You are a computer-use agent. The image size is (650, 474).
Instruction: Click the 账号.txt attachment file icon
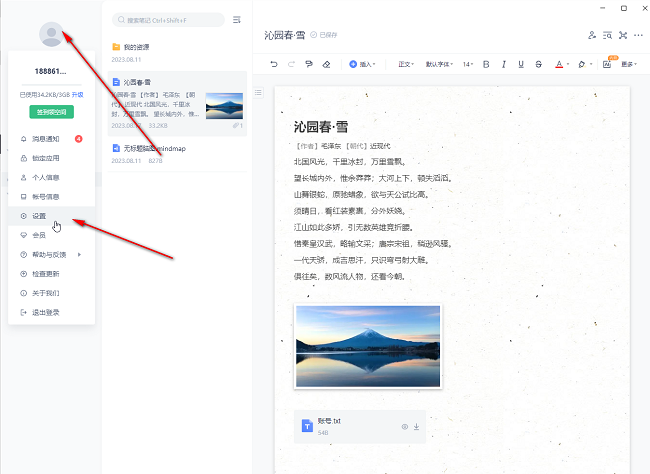click(307, 426)
